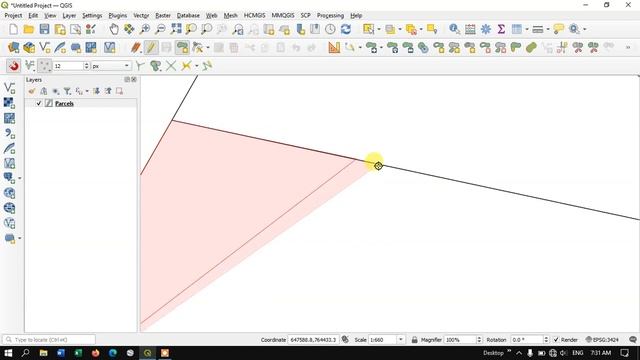This screenshot has height=360, width=640.
Task: Expand the hidden toolbar items chevron
Action: click(628, 47)
